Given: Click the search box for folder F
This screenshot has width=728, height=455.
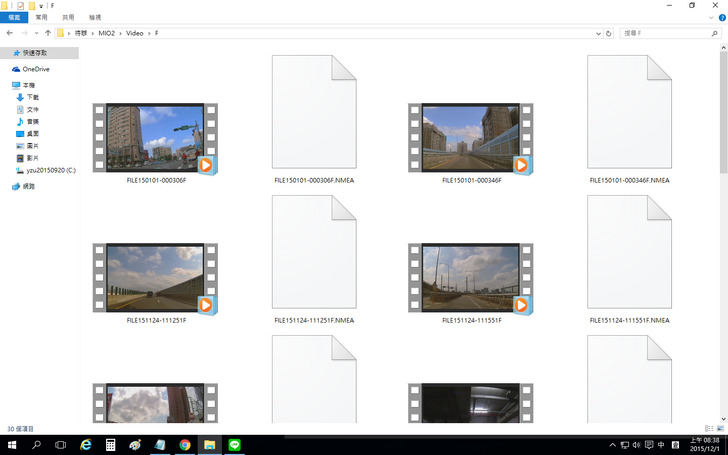Looking at the screenshot, I should 662,33.
